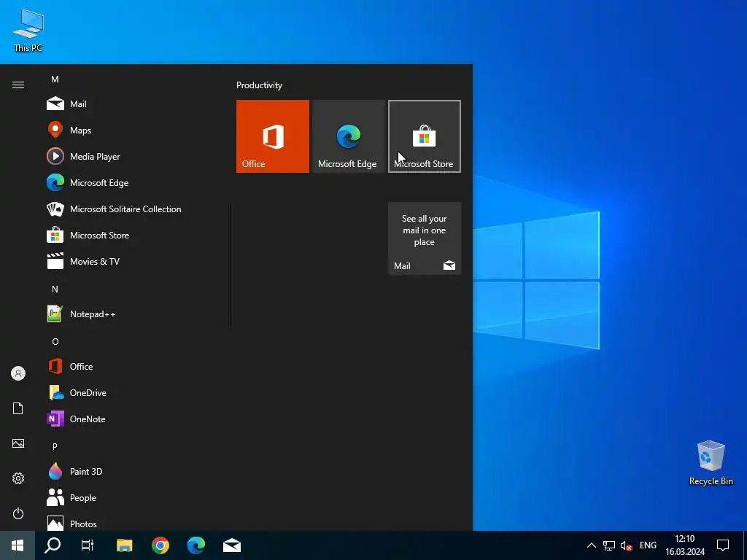Image resolution: width=747 pixels, height=560 pixels.
Task: Launch the People app
Action: [x=135, y=497]
